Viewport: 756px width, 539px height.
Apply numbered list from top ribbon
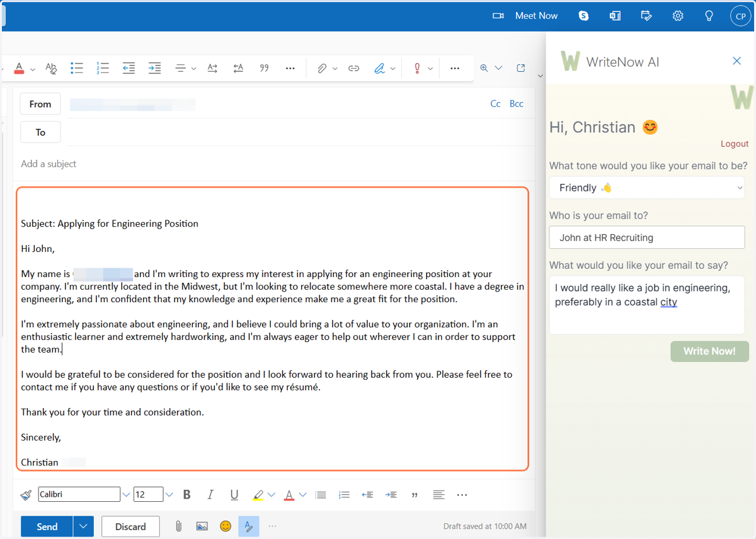[x=103, y=68]
